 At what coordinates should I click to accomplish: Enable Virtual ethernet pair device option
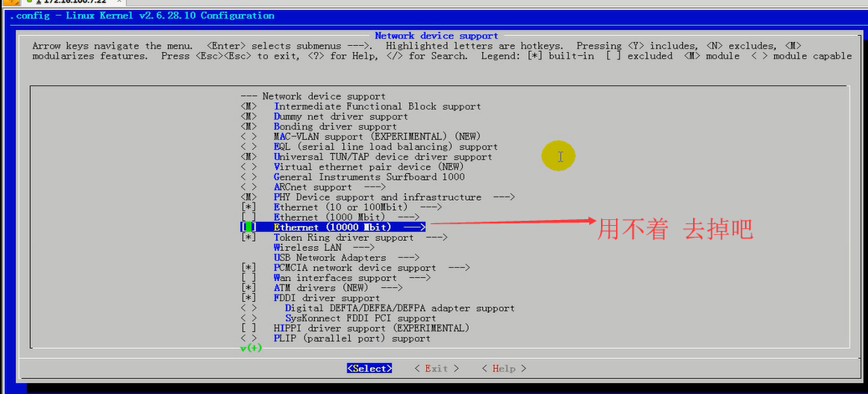(x=249, y=166)
